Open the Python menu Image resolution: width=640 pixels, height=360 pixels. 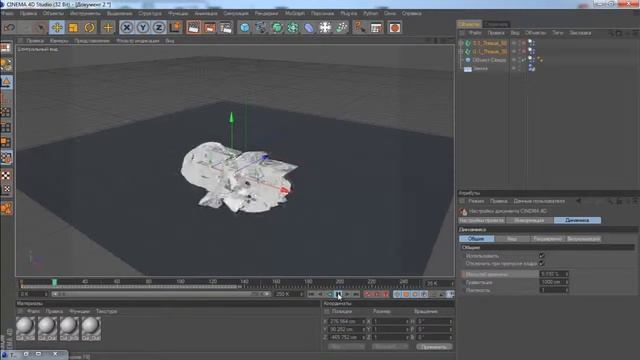[x=370, y=13]
